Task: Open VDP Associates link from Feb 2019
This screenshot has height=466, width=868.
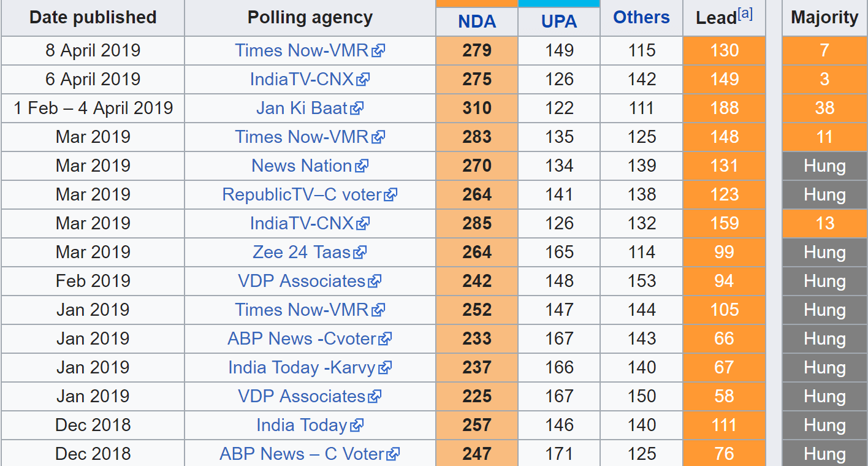Action: (x=302, y=281)
